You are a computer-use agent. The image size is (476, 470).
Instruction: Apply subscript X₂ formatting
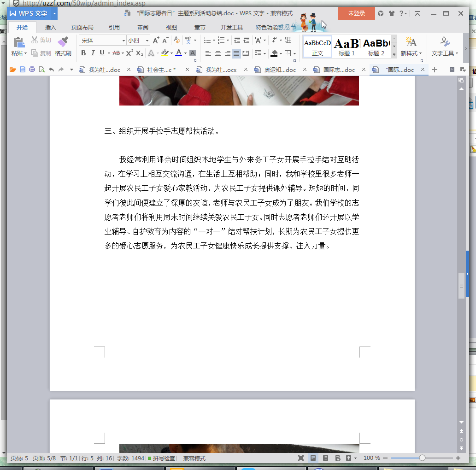pyautogui.click(x=139, y=53)
